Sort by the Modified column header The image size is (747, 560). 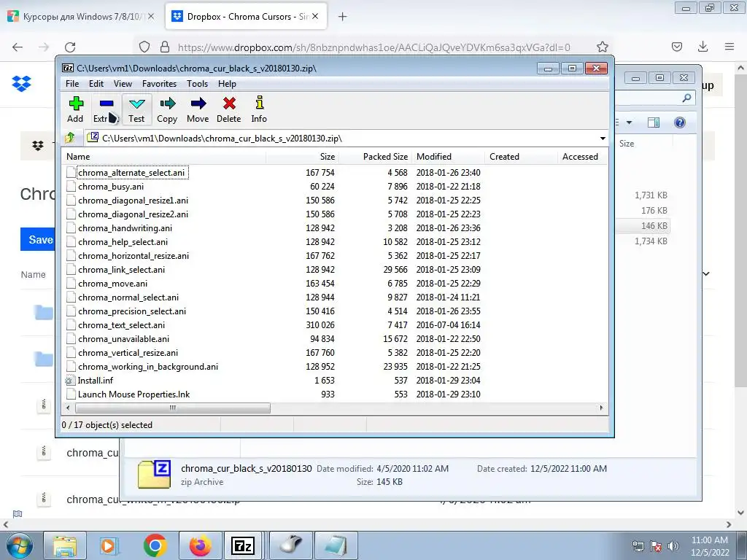point(448,157)
